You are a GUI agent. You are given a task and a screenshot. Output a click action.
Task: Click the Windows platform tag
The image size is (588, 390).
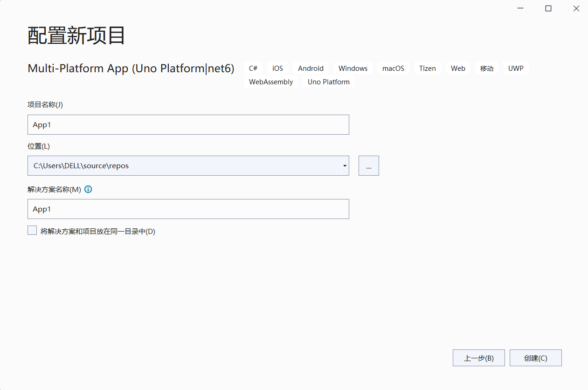pos(353,68)
